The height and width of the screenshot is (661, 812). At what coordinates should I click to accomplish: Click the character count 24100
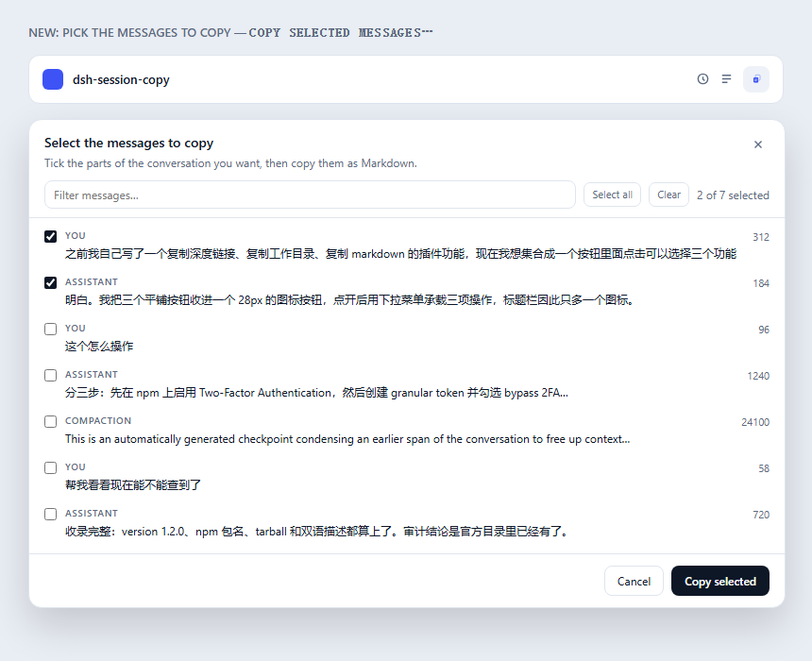coord(755,422)
